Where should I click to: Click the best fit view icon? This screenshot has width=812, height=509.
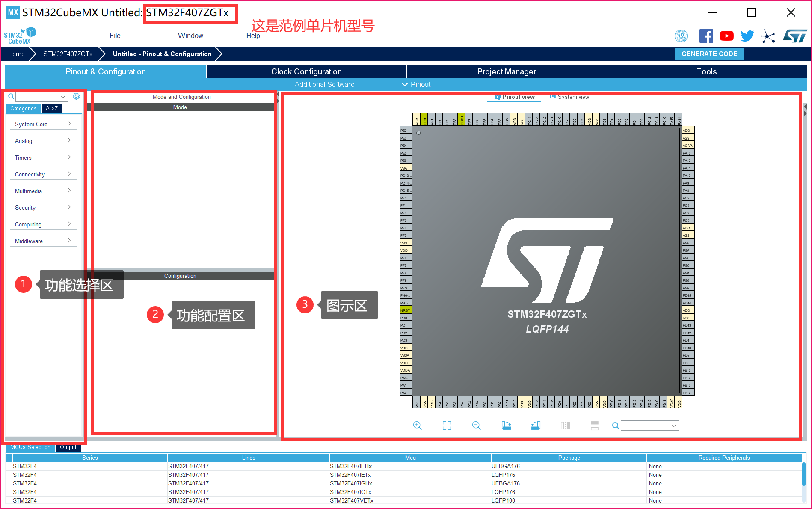point(447,425)
